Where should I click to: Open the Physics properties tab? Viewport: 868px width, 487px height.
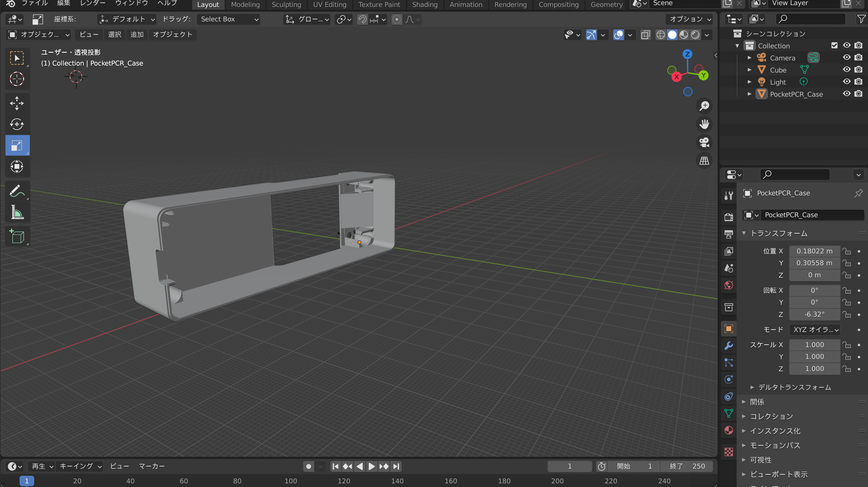[728, 379]
